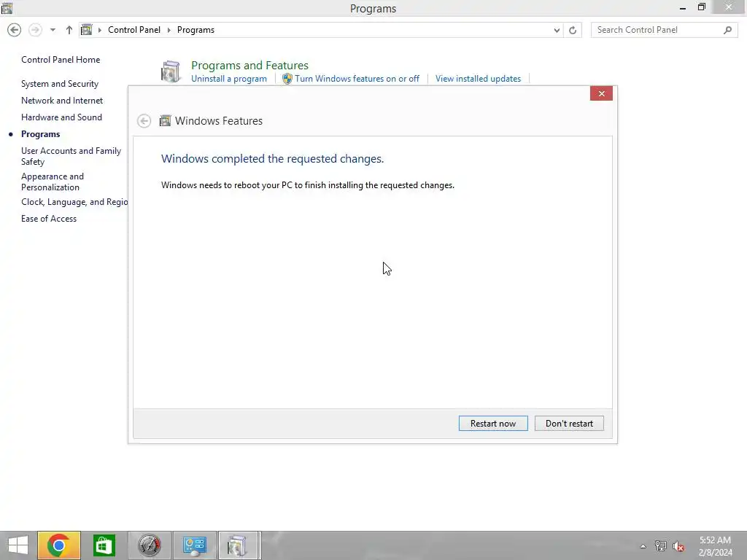Open the Control Panel taskbar item
The width and height of the screenshot is (747, 560).
point(194,545)
